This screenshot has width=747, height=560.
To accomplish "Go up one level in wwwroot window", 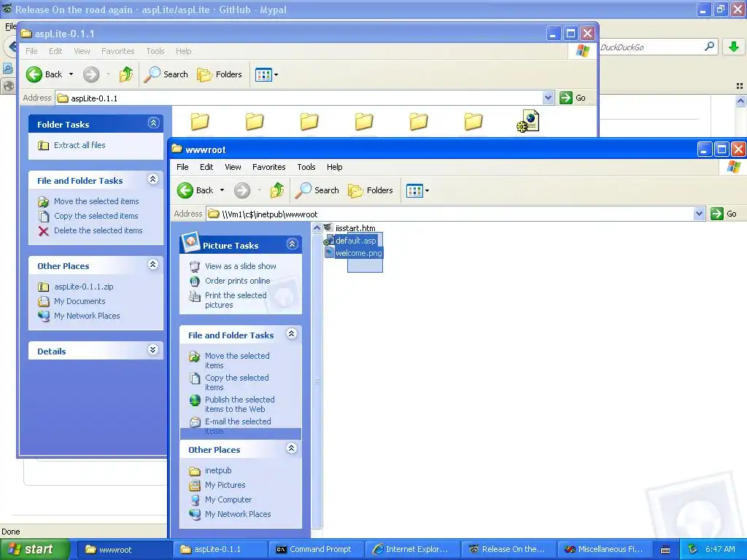I will pos(276,190).
